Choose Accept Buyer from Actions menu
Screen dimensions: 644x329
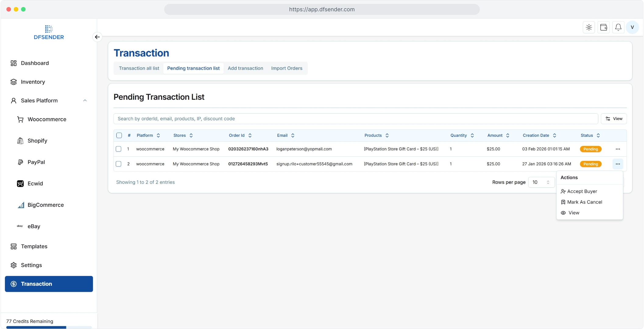(x=582, y=191)
